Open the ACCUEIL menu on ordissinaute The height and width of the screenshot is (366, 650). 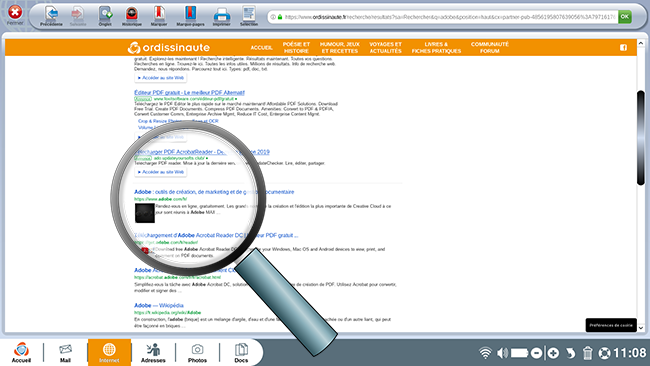[261, 48]
